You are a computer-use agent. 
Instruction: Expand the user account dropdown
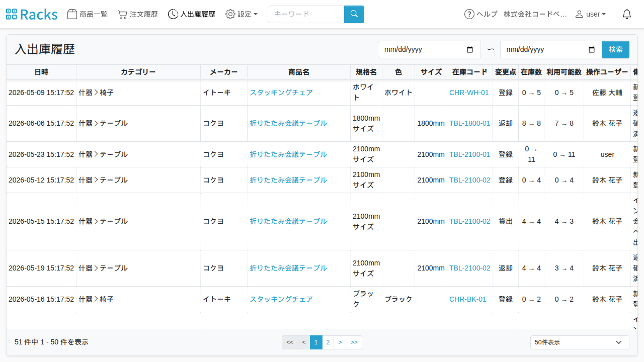click(591, 14)
